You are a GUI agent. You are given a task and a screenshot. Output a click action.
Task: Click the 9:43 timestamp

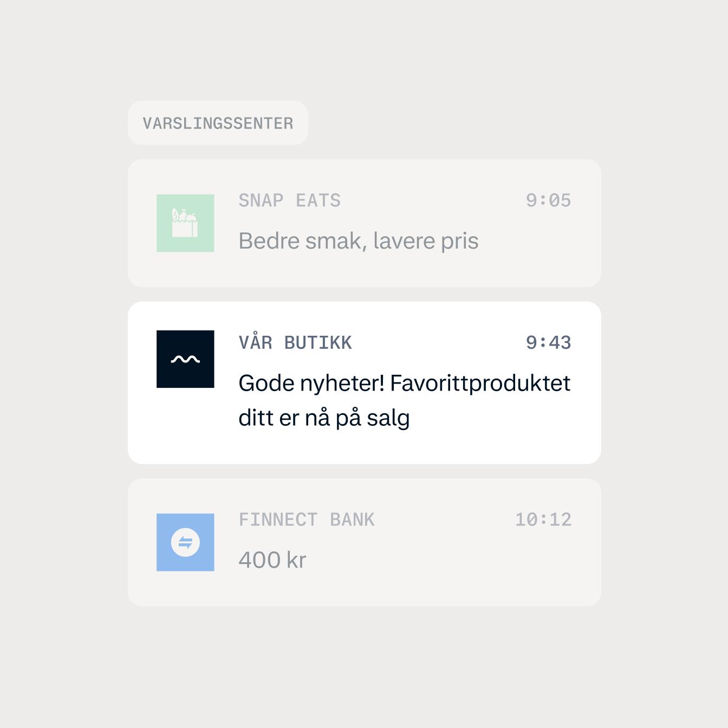point(548,343)
